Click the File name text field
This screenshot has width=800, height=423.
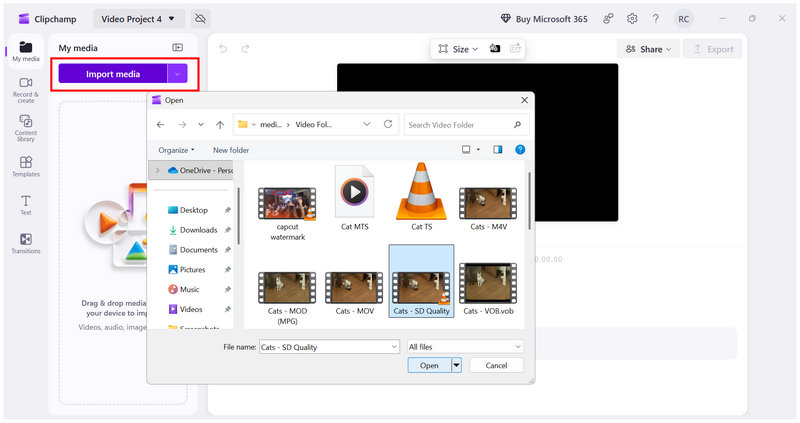[x=325, y=347]
